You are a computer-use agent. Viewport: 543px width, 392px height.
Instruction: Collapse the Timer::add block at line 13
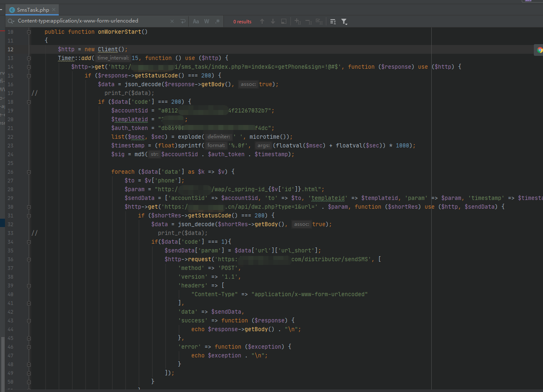pyautogui.click(x=29, y=58)
